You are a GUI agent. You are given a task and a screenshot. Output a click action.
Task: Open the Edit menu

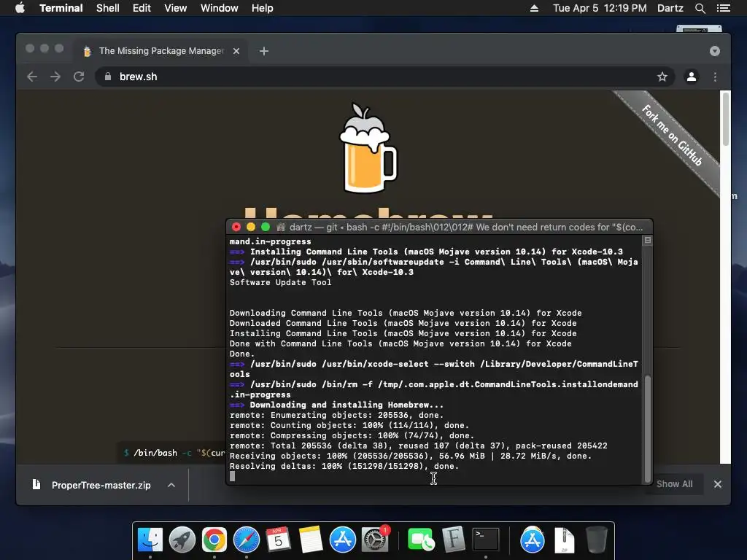coord(142,8)
